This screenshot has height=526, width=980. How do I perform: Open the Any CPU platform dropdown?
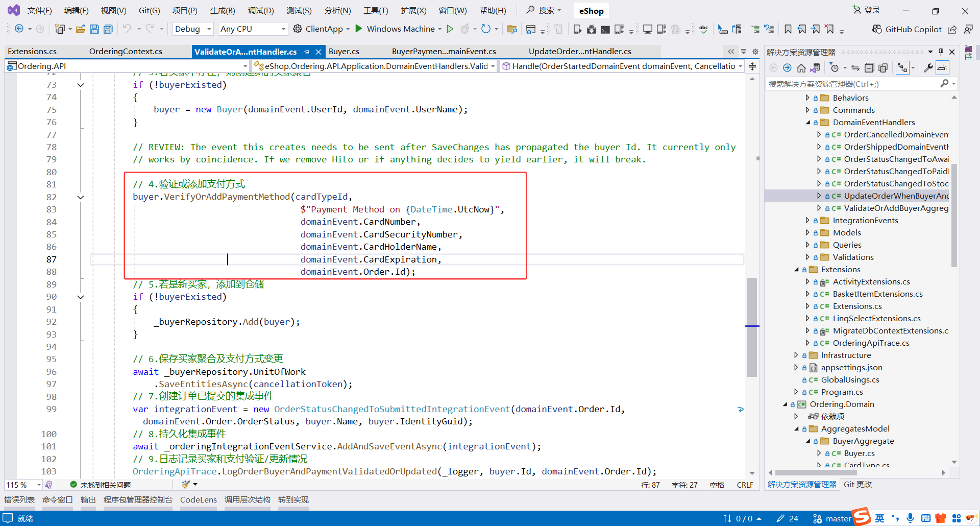[253, 29]
